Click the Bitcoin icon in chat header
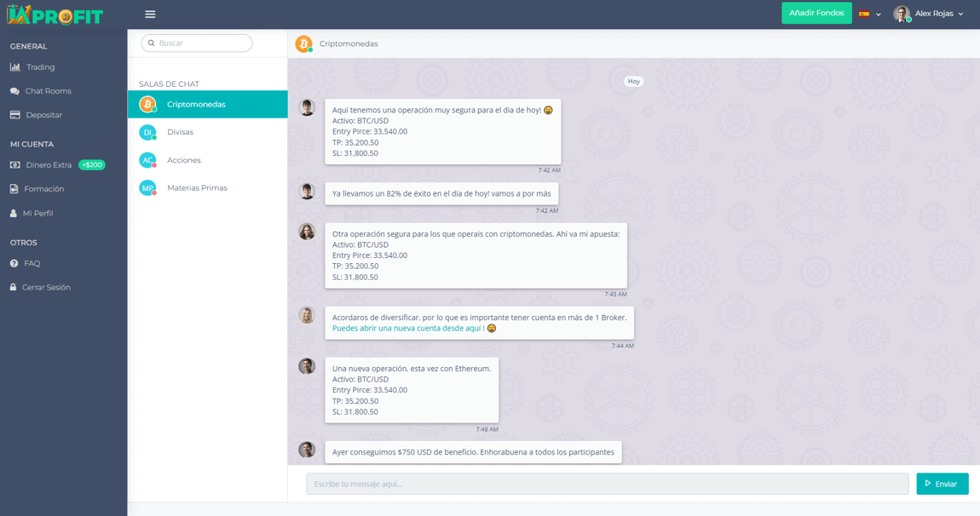The height and width of the screenshot is (516, 980). pos(303,43)
